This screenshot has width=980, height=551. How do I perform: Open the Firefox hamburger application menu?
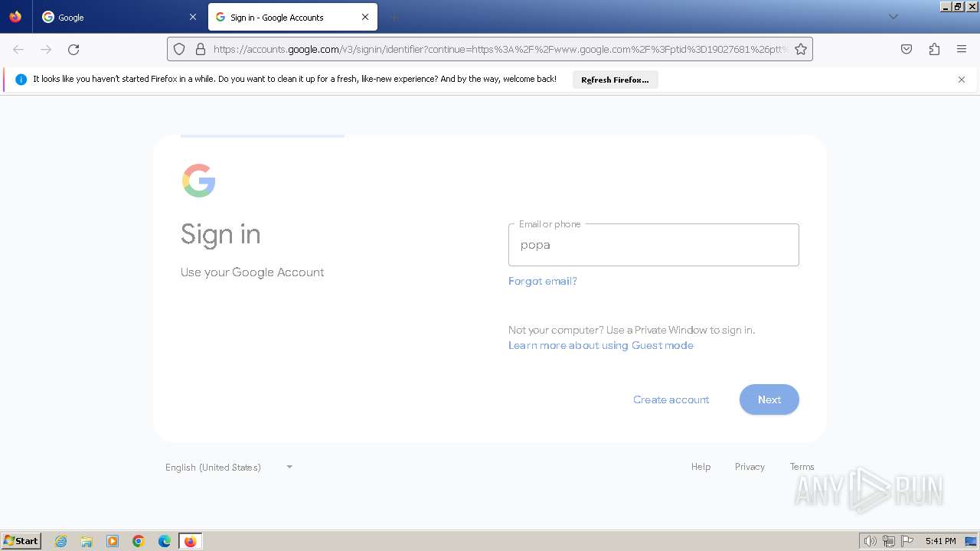(962, 49)
